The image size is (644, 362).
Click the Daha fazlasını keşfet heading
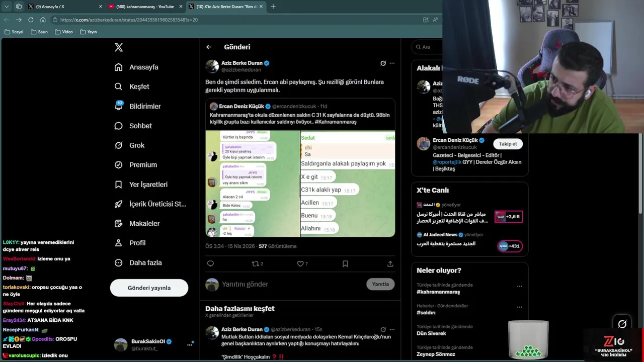coord(240,309)
